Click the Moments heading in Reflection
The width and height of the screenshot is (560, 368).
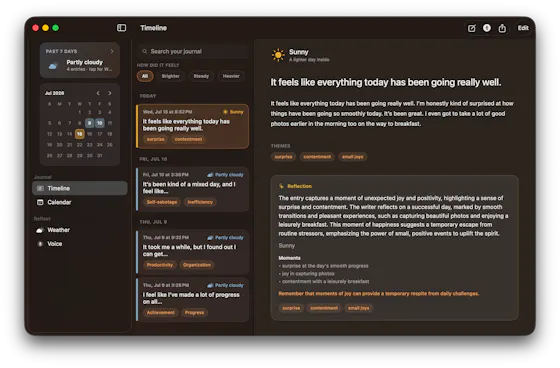click(x=290, y=258)
